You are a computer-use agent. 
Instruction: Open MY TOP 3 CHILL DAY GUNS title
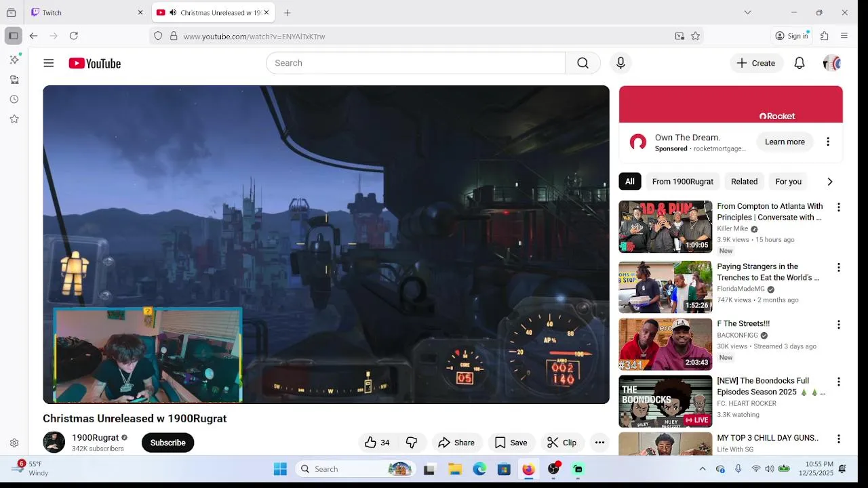(768, 438)
